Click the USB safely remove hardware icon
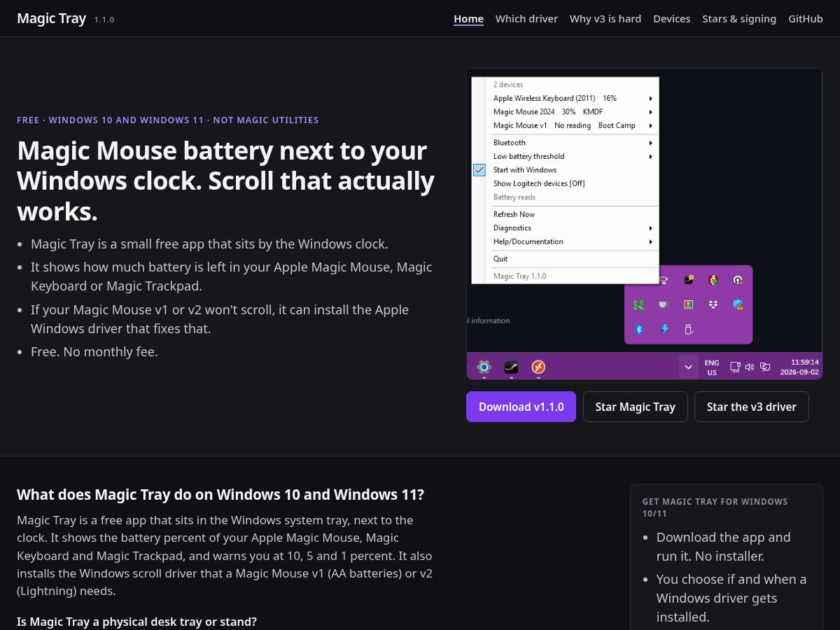Image resolution: width=840 pixels, height=630 pixels. tap(688, 329)
